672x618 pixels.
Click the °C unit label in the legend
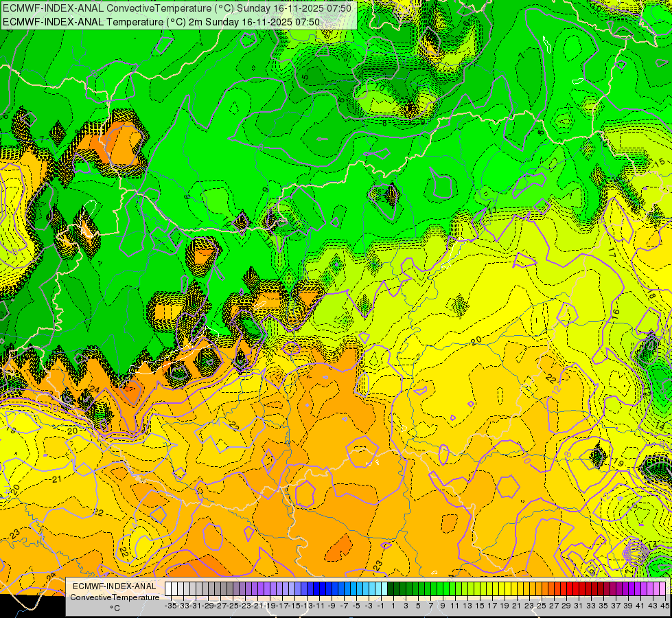[x=115, y=608]
